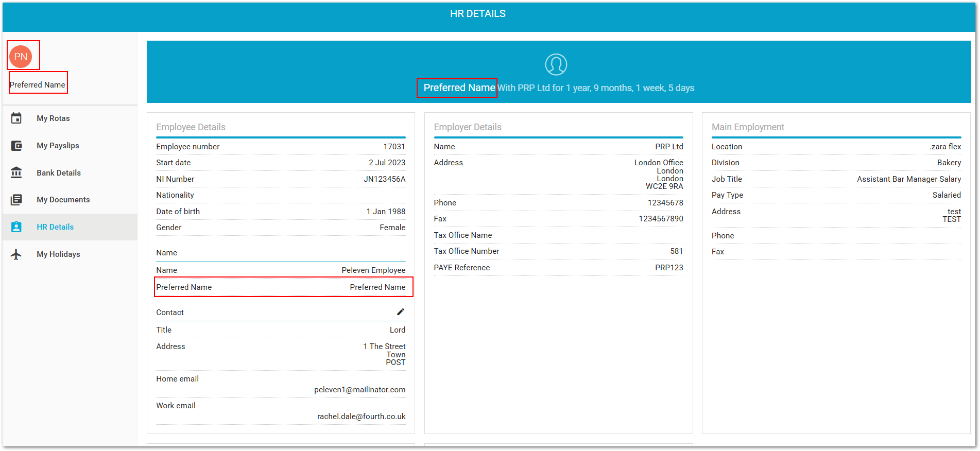Click the Contact section heading
Screen dimensions: 980x451
[x=170, y=313]
